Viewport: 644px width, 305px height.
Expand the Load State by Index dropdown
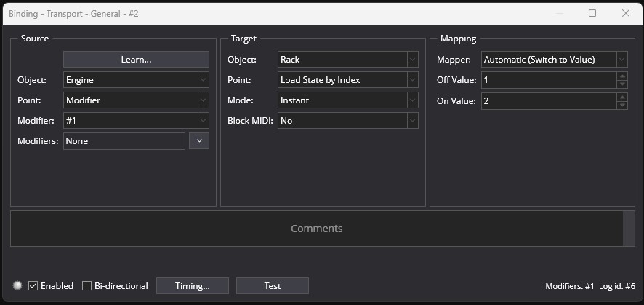(x=348, y=80)
